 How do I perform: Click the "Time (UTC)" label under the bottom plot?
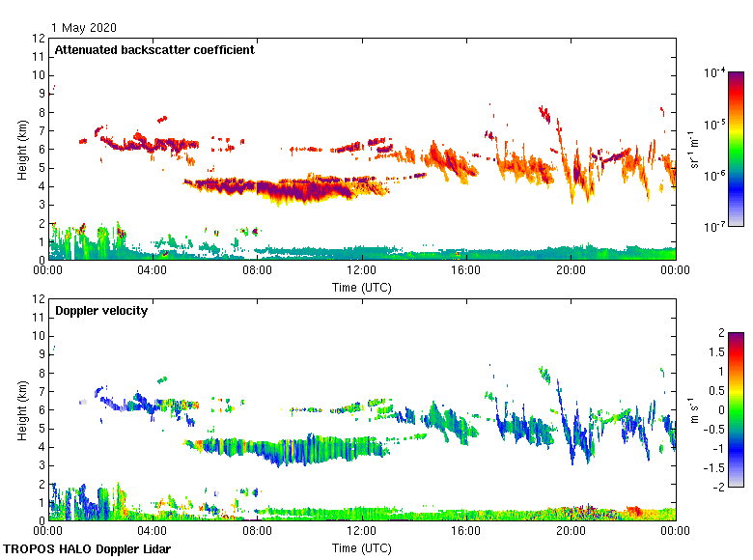pos(362,547)
